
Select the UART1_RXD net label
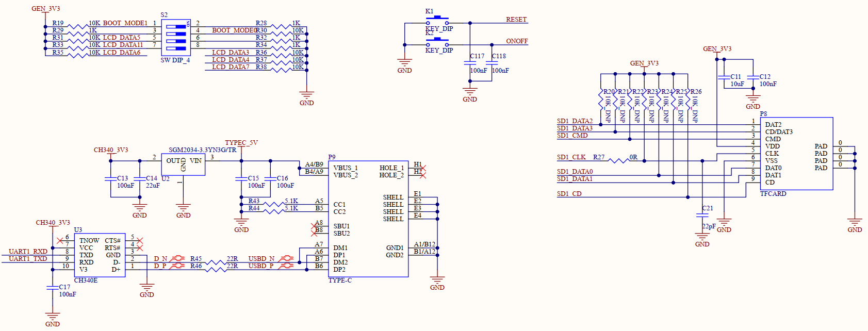tap(28, 252)
